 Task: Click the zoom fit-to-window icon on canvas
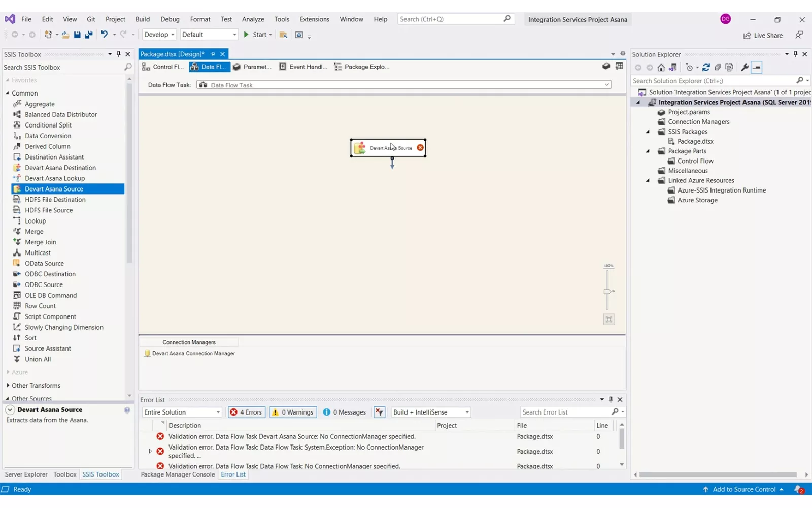point(608,320)
